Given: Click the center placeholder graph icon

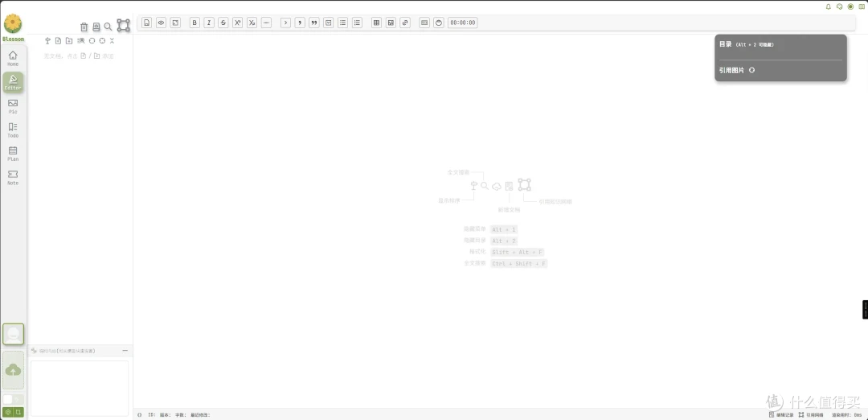Looking at the screenshot, I should point(524,184).
